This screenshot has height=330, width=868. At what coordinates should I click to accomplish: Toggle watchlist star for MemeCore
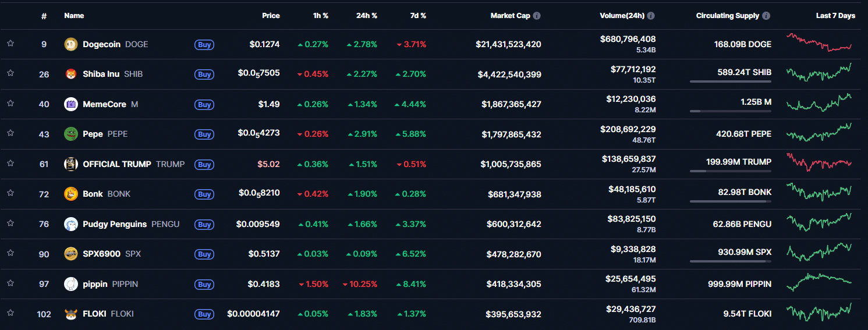click(10, 104)
